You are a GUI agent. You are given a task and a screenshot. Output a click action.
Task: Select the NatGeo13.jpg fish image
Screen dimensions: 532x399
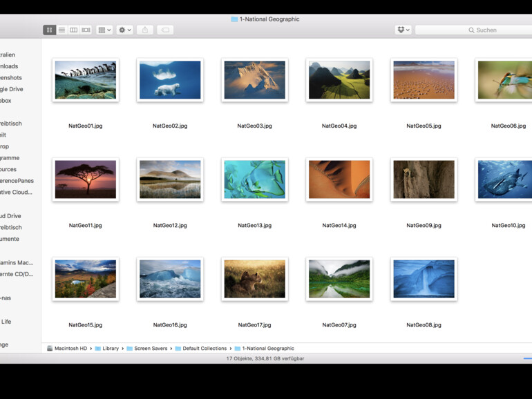[x=254, y=179]
